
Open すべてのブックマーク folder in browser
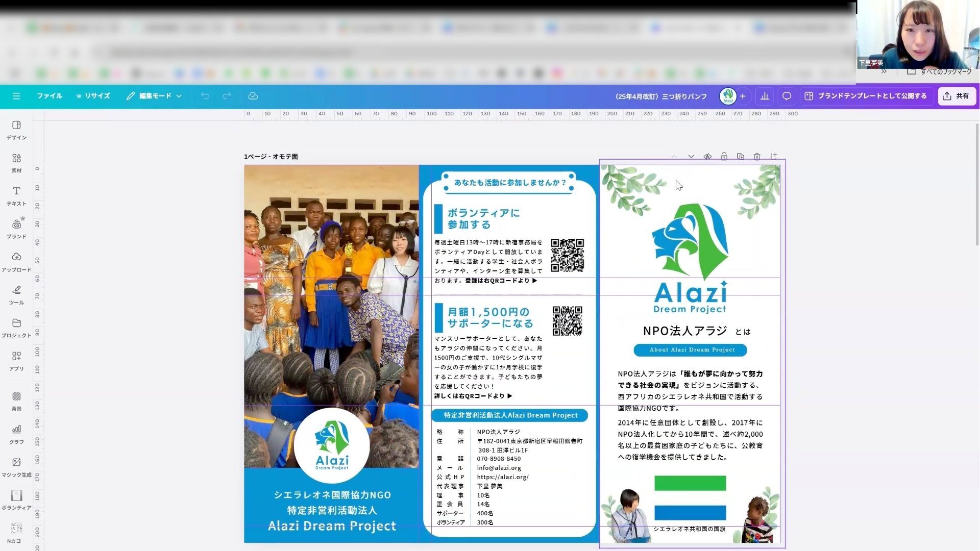(x=939, y=71)
